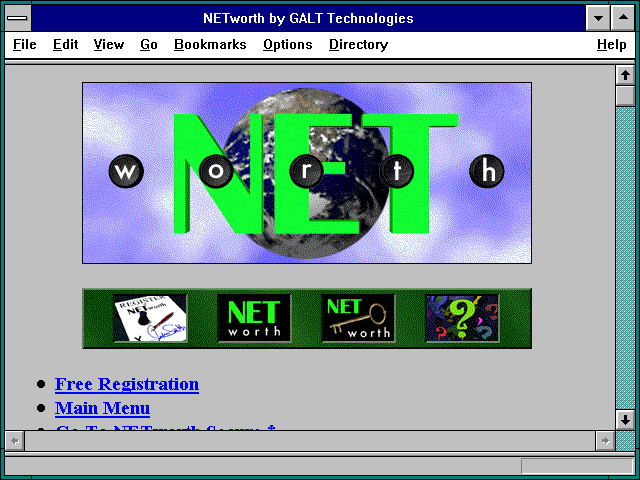Open the Bookmarks menu
640x480 pixels.
point(210,44)
